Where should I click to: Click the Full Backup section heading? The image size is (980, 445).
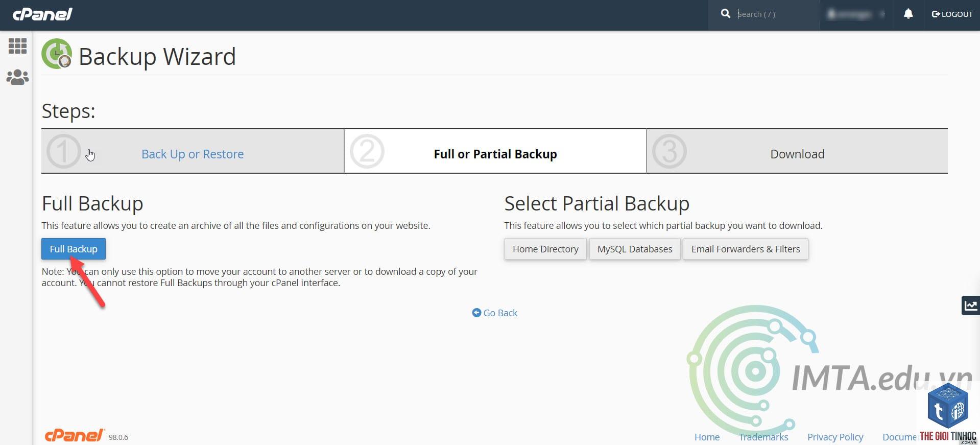coord(92,203)
